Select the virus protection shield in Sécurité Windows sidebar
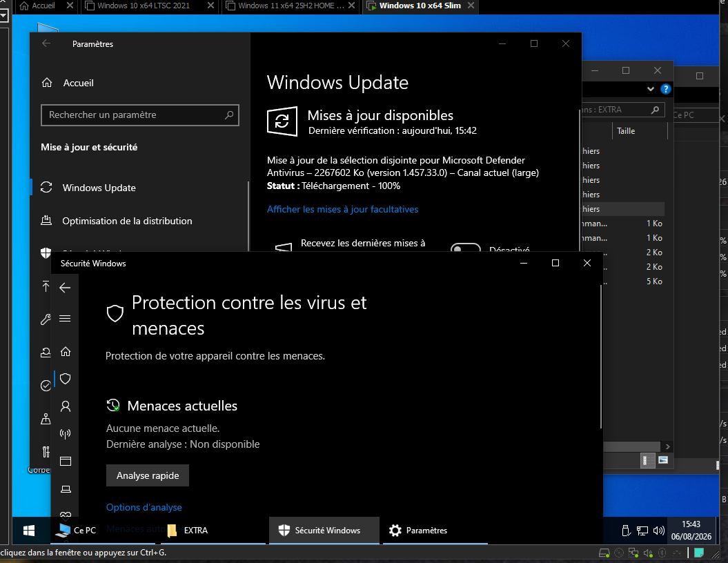 pyautogui.click(x=66, y=379)
